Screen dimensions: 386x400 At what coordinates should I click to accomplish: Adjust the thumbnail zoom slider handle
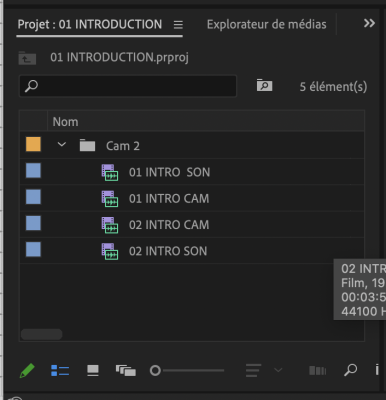click(x=155, y=371)
